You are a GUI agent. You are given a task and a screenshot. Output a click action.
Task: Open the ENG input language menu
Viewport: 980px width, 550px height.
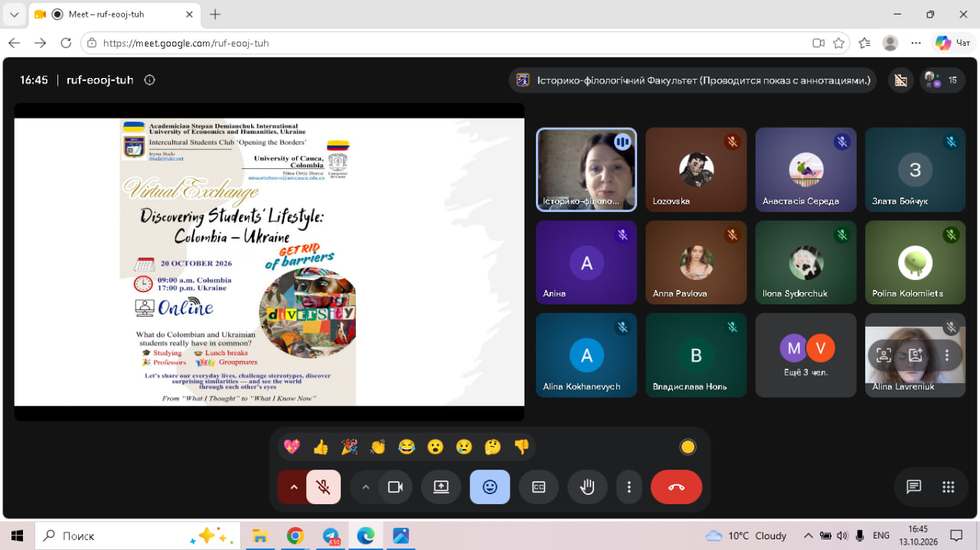click(880, 535)
